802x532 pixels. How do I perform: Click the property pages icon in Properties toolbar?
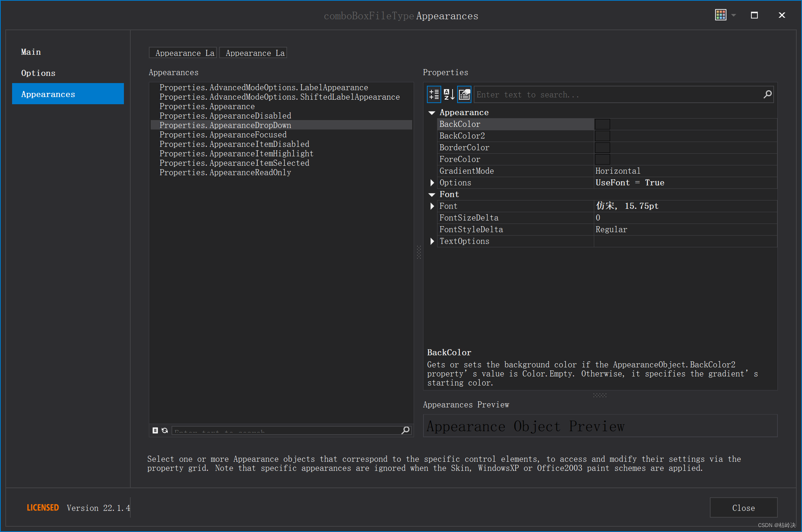pos(464,94)
